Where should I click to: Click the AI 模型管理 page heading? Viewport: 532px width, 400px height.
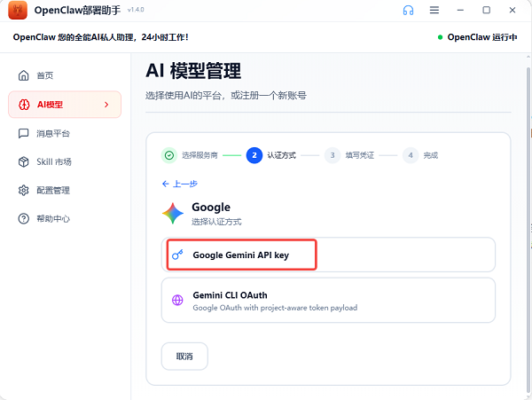193,71
